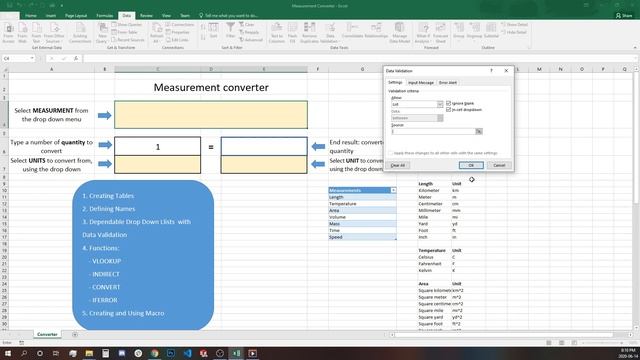Click the Filter funnel icon
Viewport: 640px width, 360px height.
click(x=231, y=31)
